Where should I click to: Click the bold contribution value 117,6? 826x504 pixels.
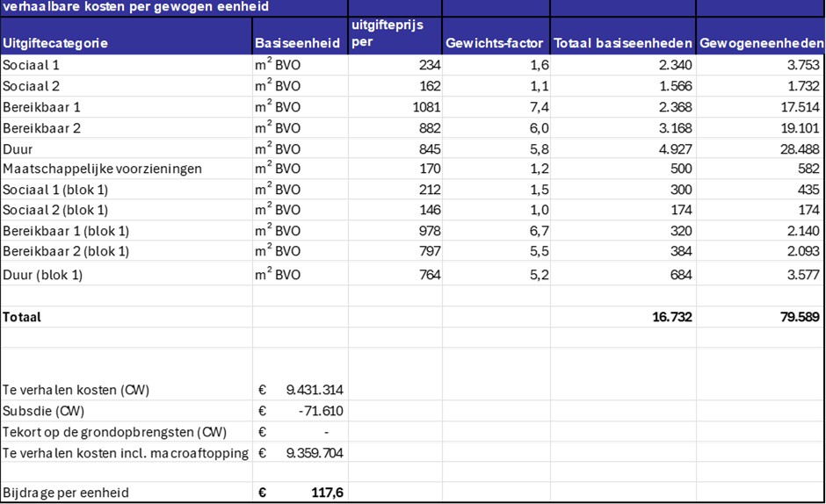click(327, 493)
